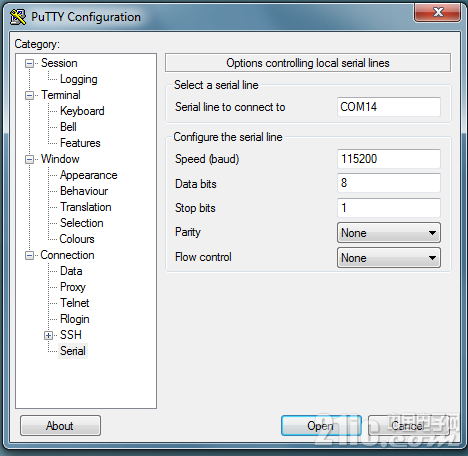468x456 pixels.
Task: Click the About button
Action: point(60,426)
